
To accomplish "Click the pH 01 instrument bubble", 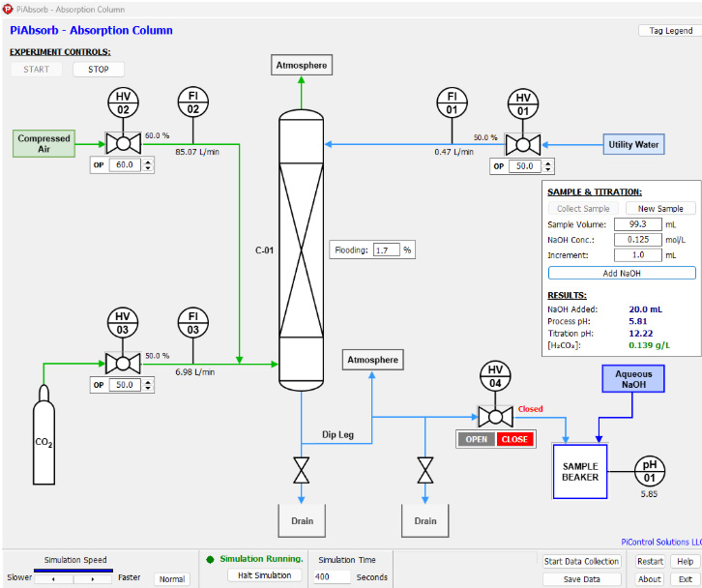I will pyautogui.click(x=650, y=472).
